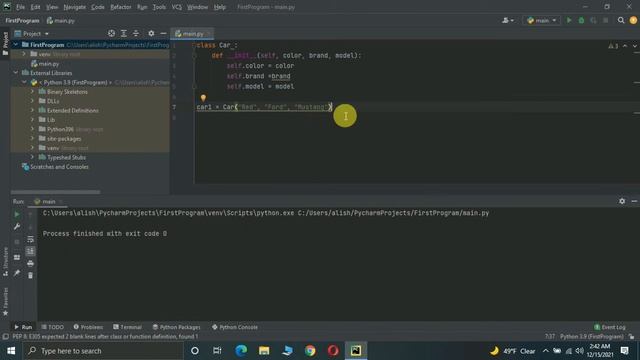Click the main tab in Run panel

pos(49,201)
